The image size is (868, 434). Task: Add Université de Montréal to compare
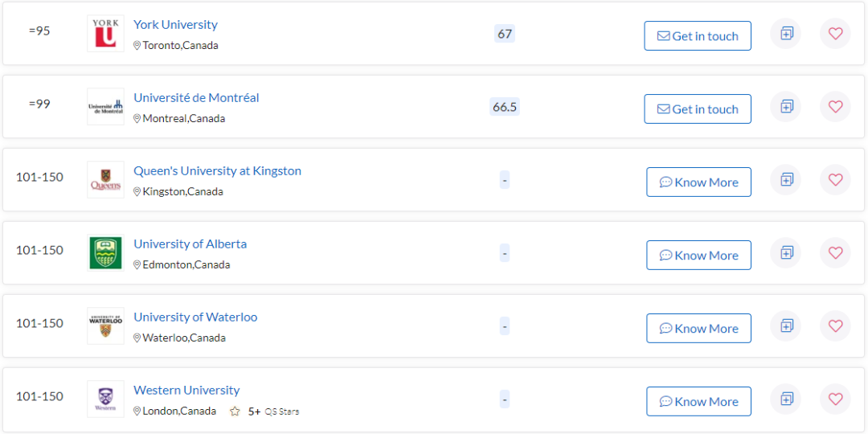tap(785, 107)
